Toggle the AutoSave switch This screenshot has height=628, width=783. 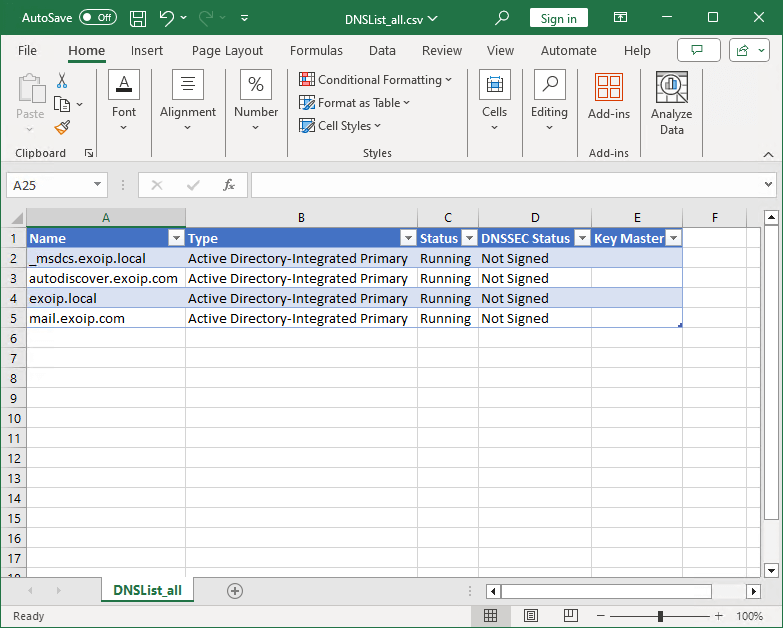(97, 18)
